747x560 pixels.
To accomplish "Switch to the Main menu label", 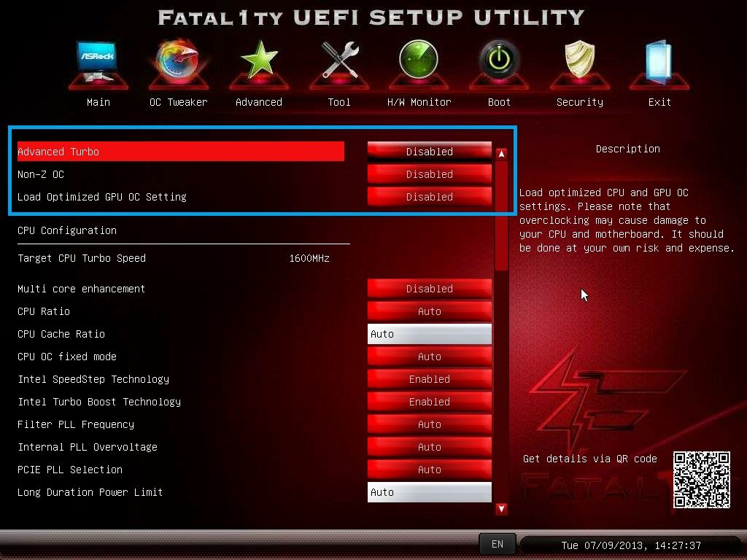I will click(x=98, y=102).
